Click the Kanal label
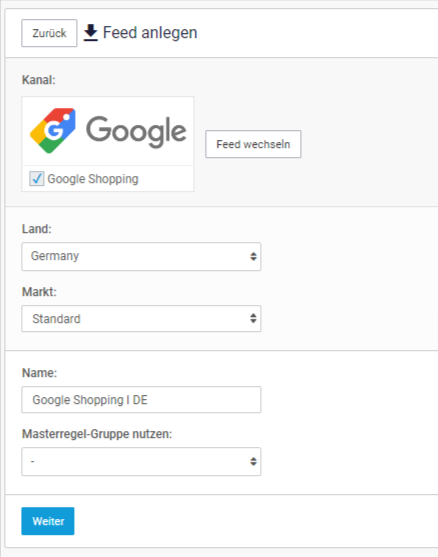 pos(39,80)
